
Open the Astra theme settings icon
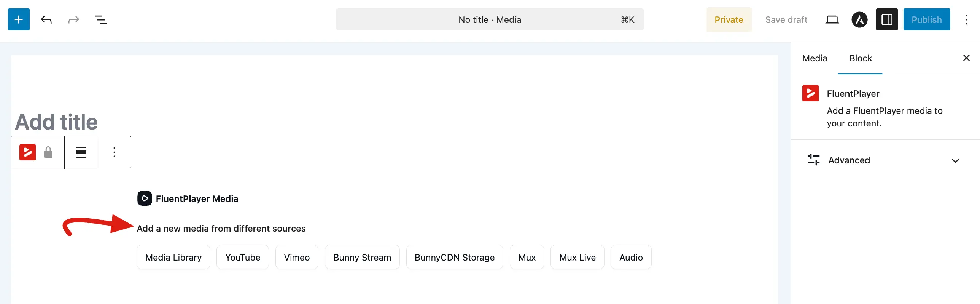coord(859,20)
